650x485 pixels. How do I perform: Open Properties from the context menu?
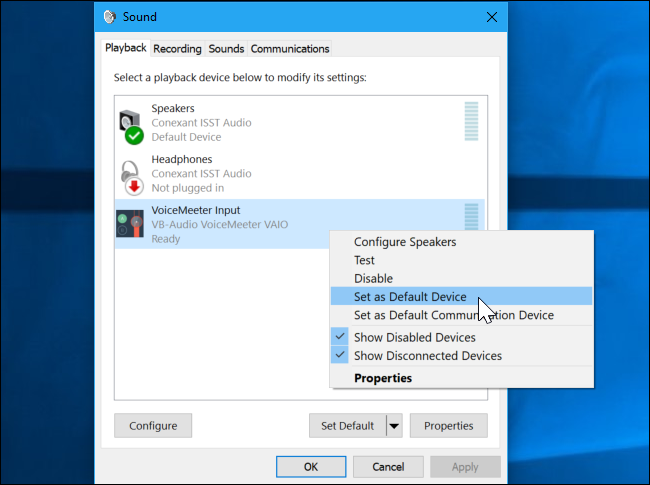(x=462, y=378)
